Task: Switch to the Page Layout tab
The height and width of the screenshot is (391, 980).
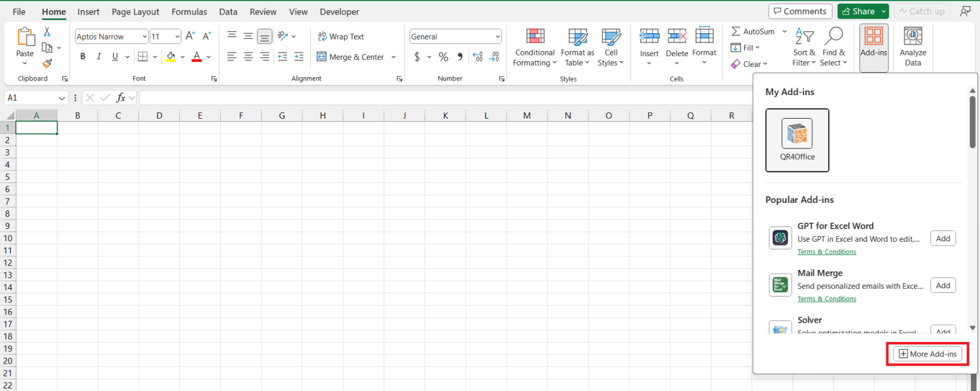Action: click(135, 11)
